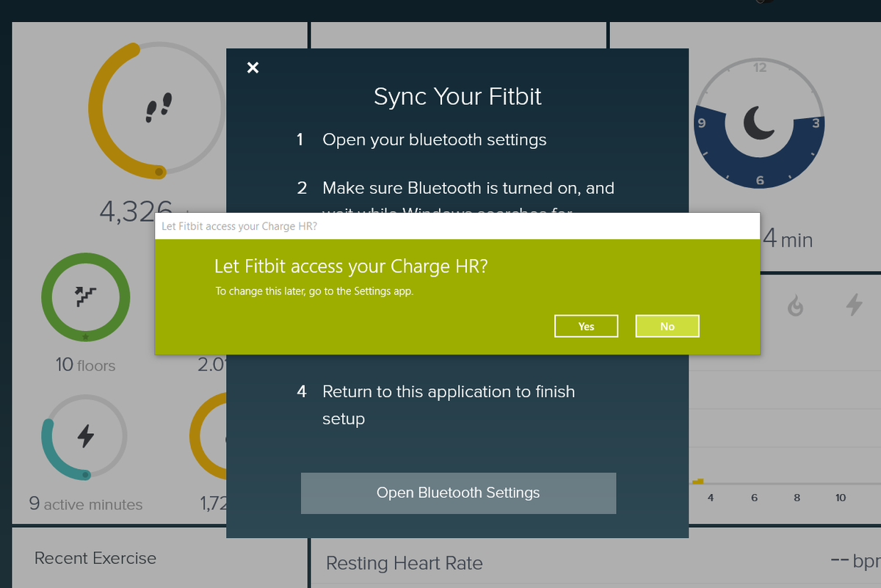This screenshot has width=881, height=588.
Task: Click the gray lightning icon next to the flame
Action: click(855, 304)
